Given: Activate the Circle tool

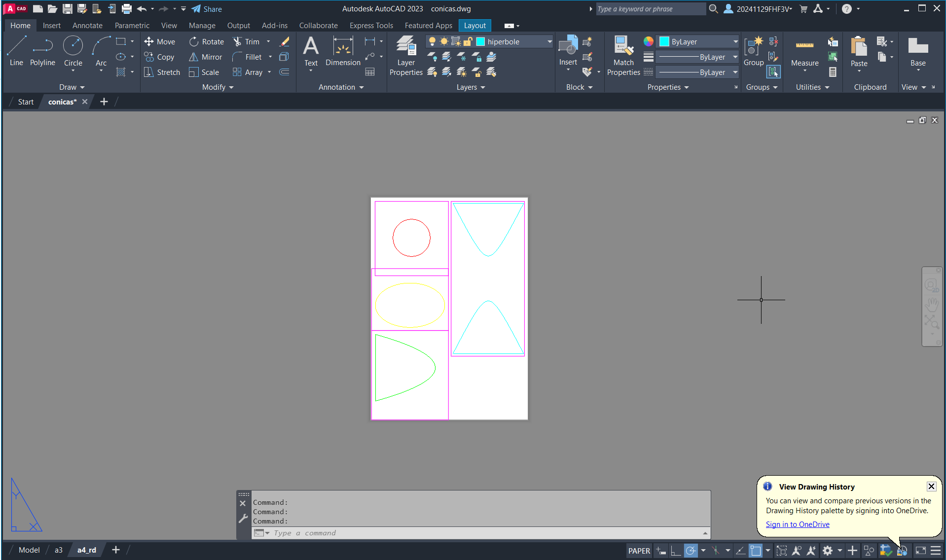Looking at the screenshot, I should (x=73, y=51).
